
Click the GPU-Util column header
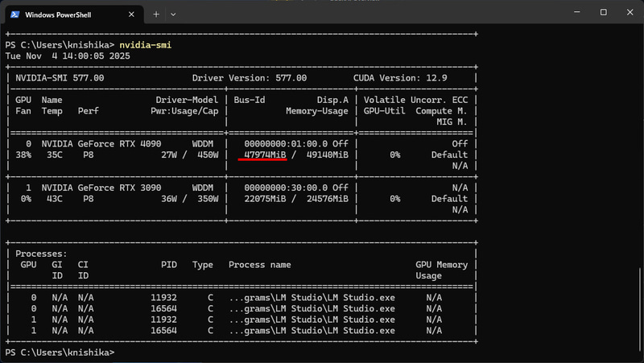coord(384,111)
